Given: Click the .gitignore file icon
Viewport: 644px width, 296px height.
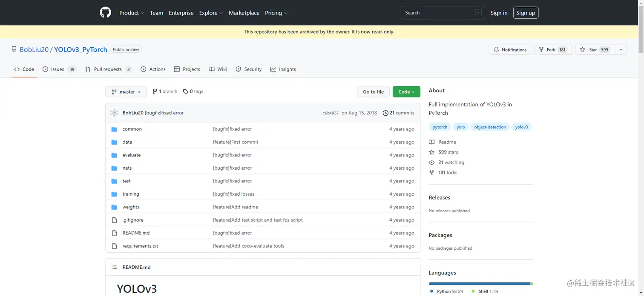Looking at the screenshot, I should (x=114, y=220).
